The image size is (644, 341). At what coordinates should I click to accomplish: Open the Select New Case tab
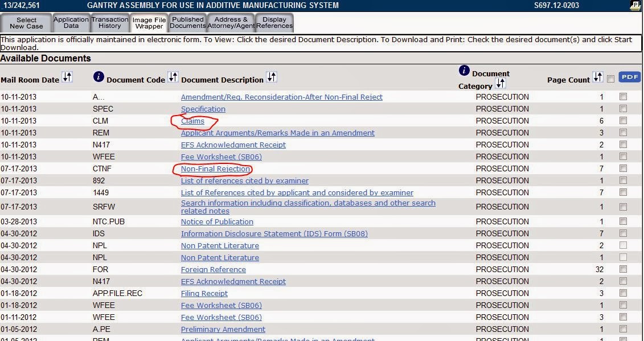tap(26, 23)
